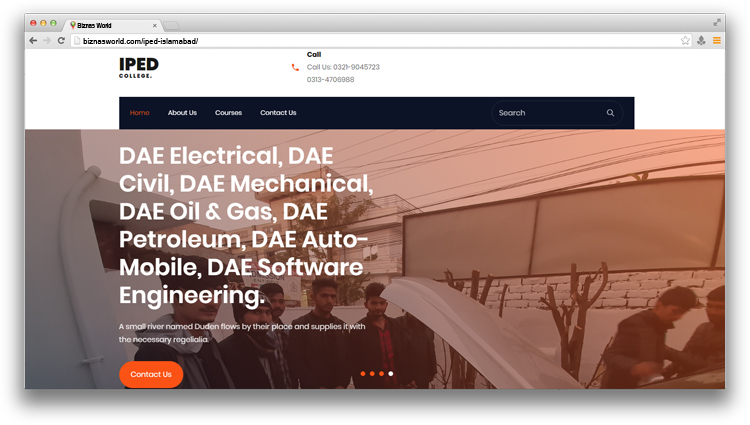Screen dimensions: 750x425
Task: Open the Contact Us navigation link
Action: click(x=278, y=113)
